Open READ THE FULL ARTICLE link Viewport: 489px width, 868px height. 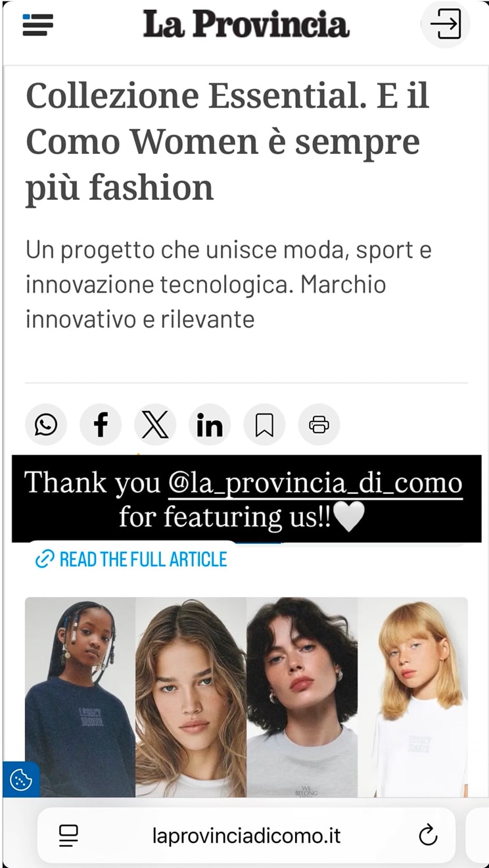point(131,560)
